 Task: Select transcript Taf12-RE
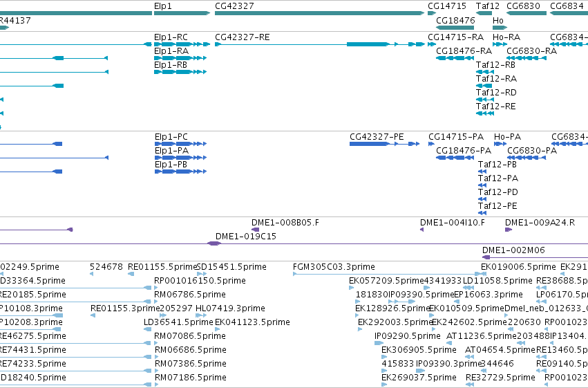(x=485, y=113)
